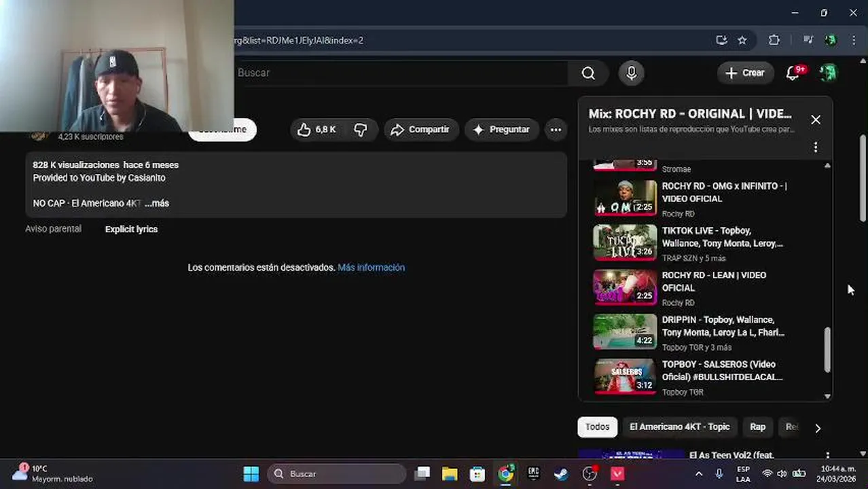Image resolution: width=868 pixels, height=489 pixels.
Task: Open the volume tray icon
Action: 782,473
